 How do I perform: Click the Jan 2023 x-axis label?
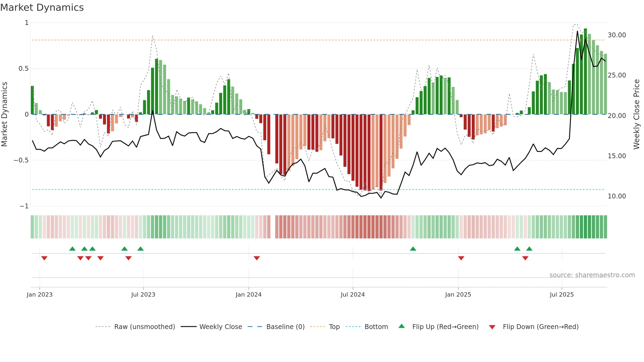point(40,294)
